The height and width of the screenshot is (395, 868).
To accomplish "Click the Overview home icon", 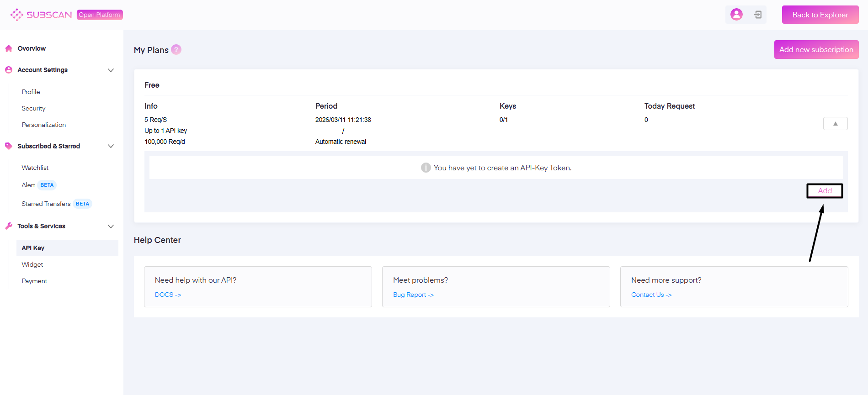I will (9, 48).
